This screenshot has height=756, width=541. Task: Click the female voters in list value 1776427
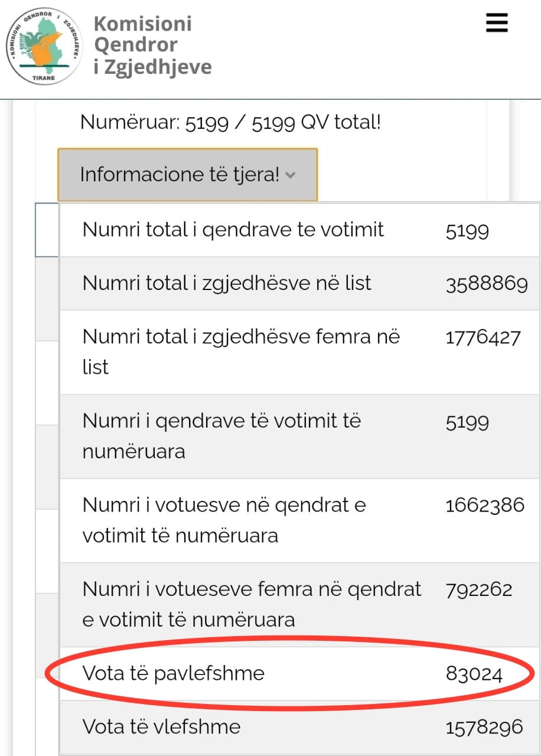click(x=483, y=337)
